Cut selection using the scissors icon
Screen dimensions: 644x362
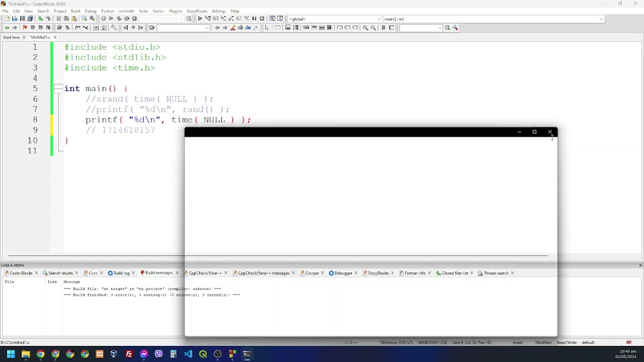58,19
